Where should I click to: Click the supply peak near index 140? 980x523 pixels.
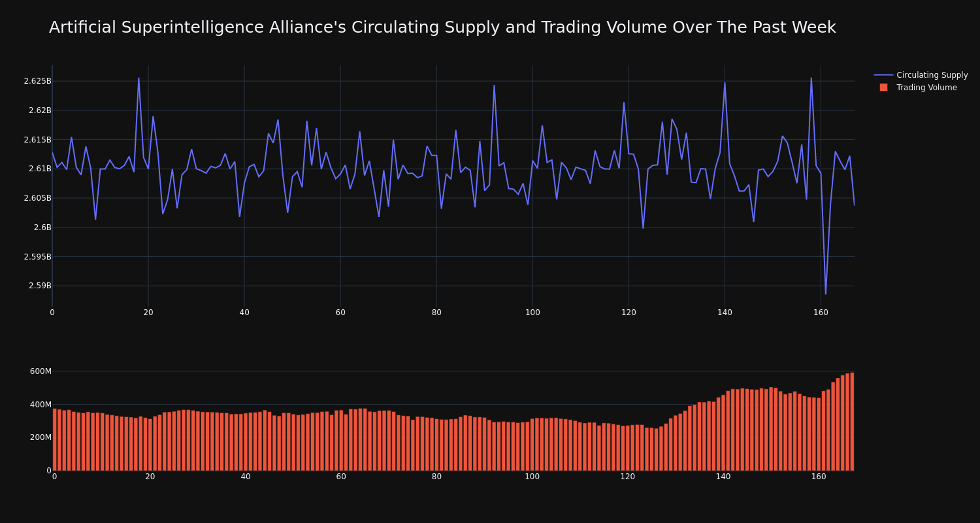(x=725, y=82)
